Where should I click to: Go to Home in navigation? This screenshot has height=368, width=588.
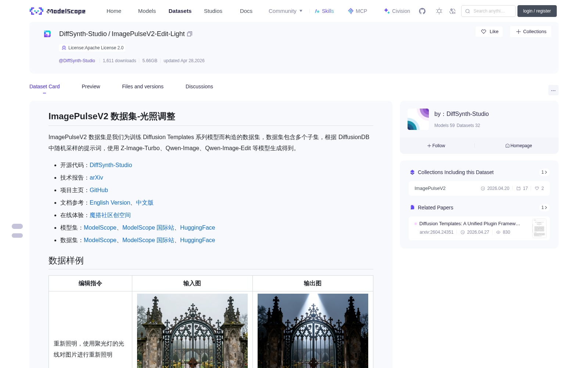pyautogui.click(x=114, y=11)
